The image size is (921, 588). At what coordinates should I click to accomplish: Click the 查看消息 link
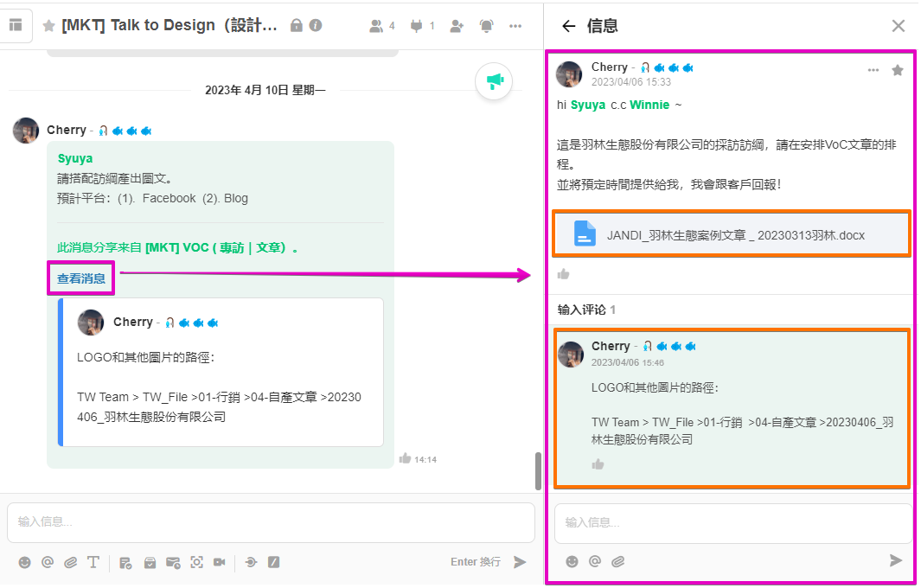pyautogui.click(x=81, y=278)
